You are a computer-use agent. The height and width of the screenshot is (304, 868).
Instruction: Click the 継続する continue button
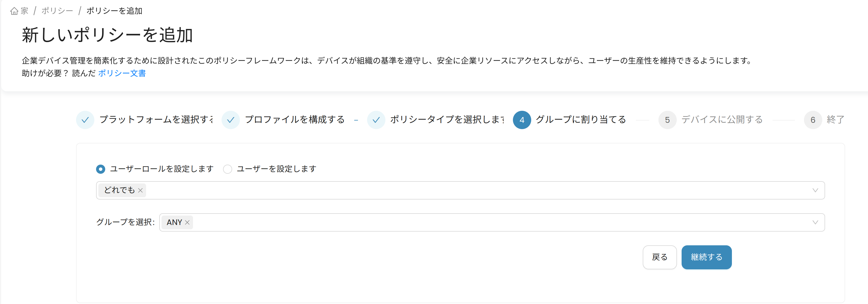click(706, 257)
